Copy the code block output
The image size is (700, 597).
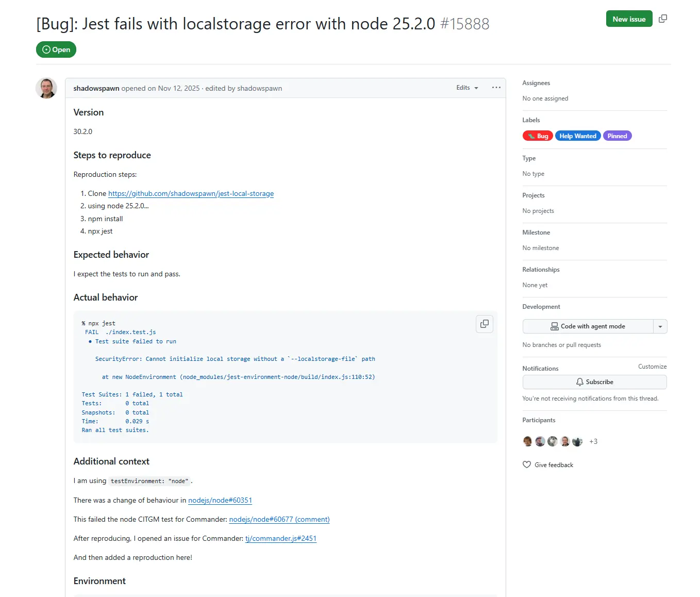click(x=484, y=324)
